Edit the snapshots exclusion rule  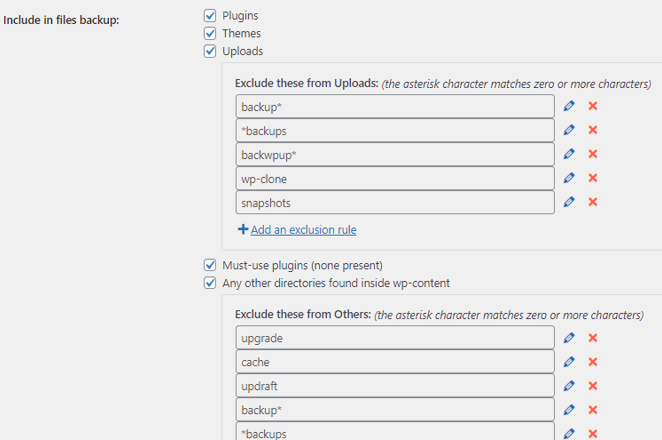[x=569, y=202]
